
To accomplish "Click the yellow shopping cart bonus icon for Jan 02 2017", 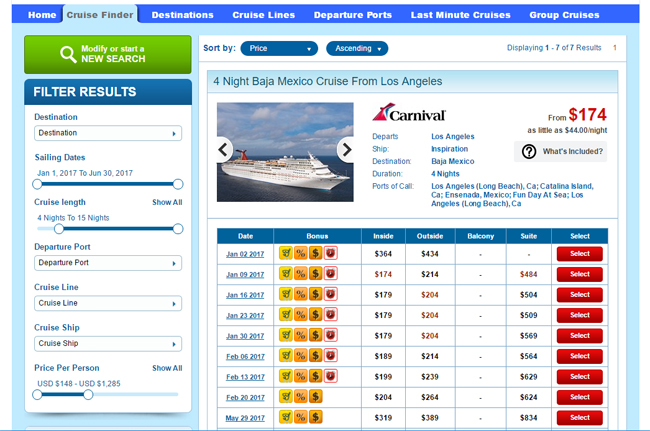I will pyautogui.click(x=286, y=253).
